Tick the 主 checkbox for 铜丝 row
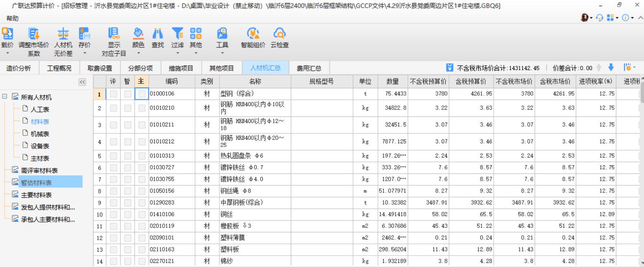The width and height of the screenshot is (644, 267). (x=142, y=214)
